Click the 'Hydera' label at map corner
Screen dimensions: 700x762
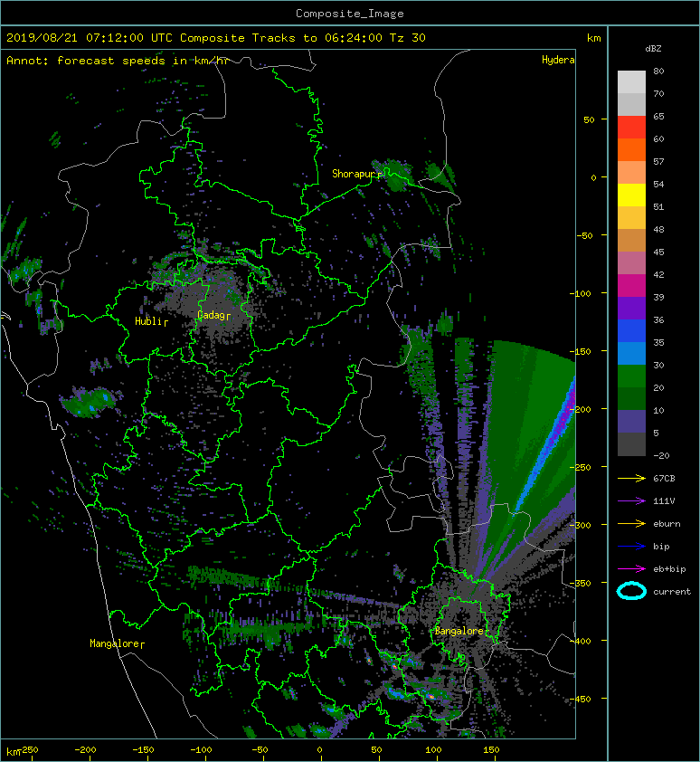558,60
